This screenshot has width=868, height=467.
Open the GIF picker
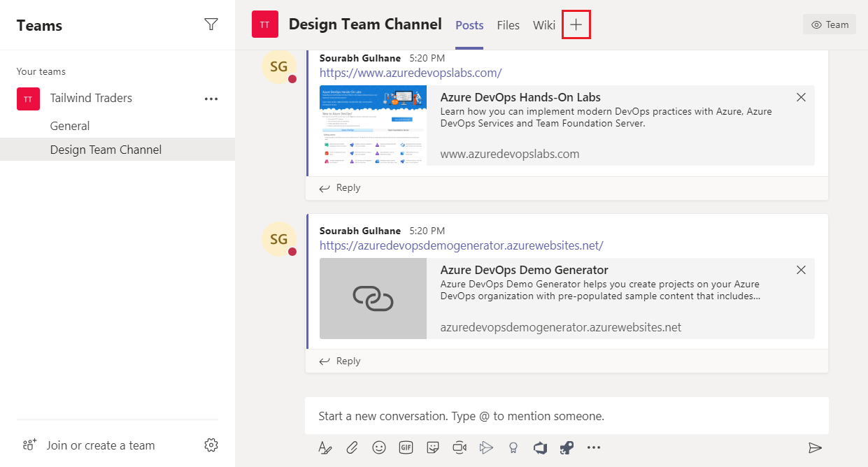[x=406, y=447]
